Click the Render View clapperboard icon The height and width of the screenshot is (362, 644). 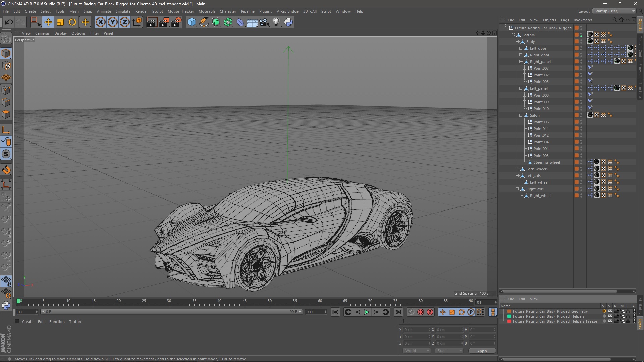[x=152, y=22]
